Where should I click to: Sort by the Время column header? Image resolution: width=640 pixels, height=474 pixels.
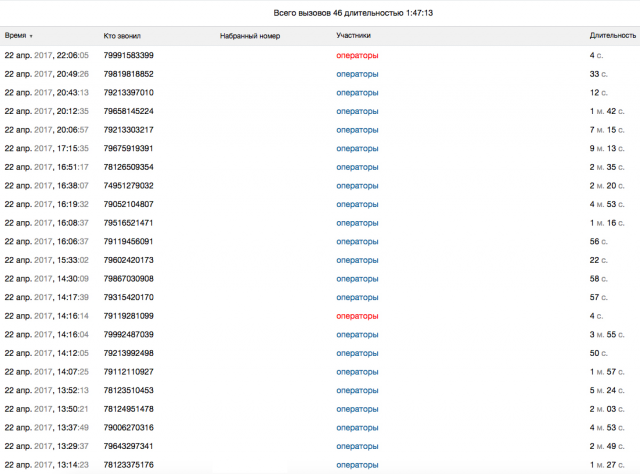(x=18, y=36)
